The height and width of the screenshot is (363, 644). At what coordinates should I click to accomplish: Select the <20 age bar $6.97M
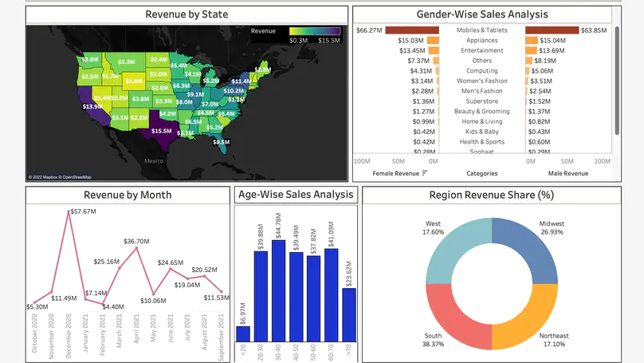(x=243, y=334)
